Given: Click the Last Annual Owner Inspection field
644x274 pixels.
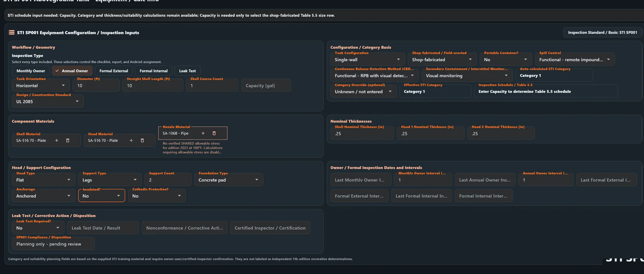Looking at the screenshot, I should (x=485, y=180).
